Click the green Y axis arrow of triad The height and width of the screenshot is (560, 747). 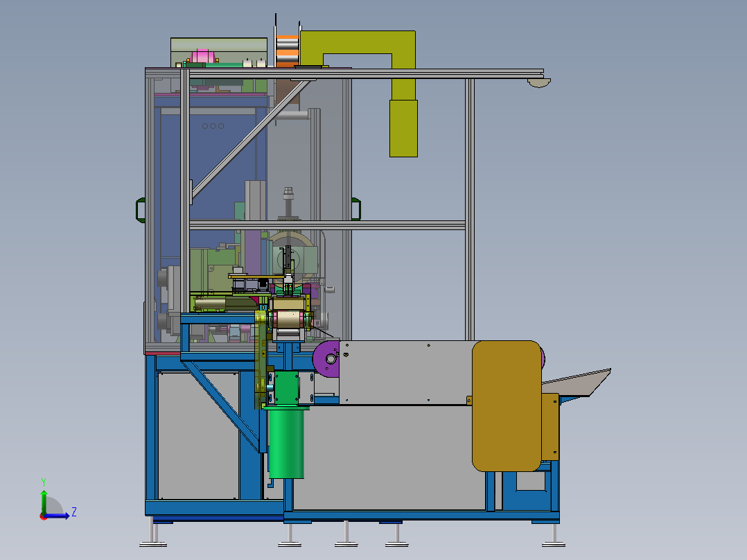[44, 500]
